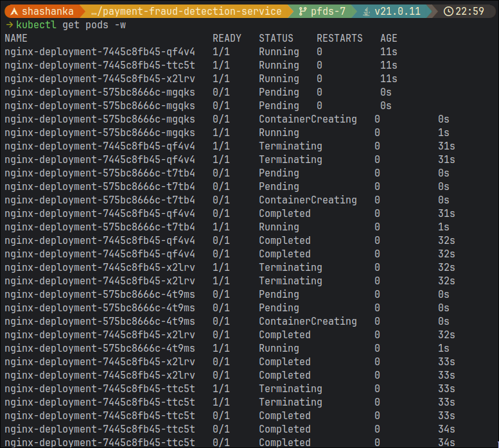Click the NAME column header
Viewport: 499px width, 448px height.
[16, 39]
